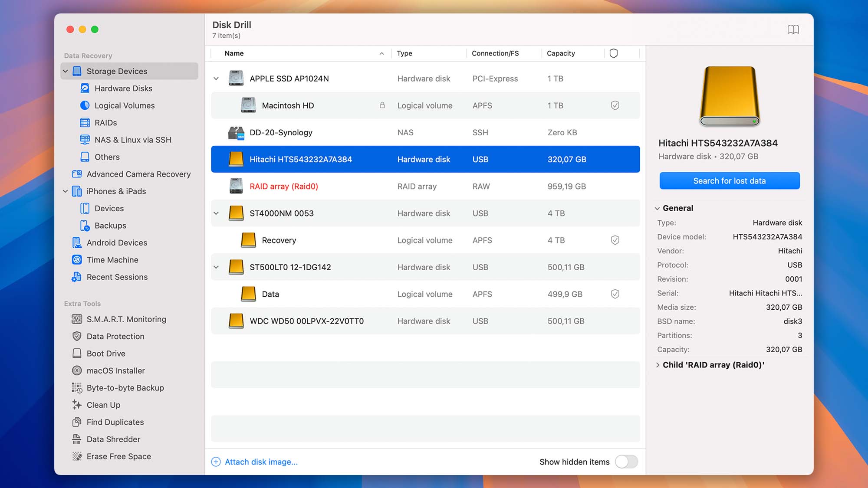Collapse the General info section
868x488 pixels.
pos(658,209)
